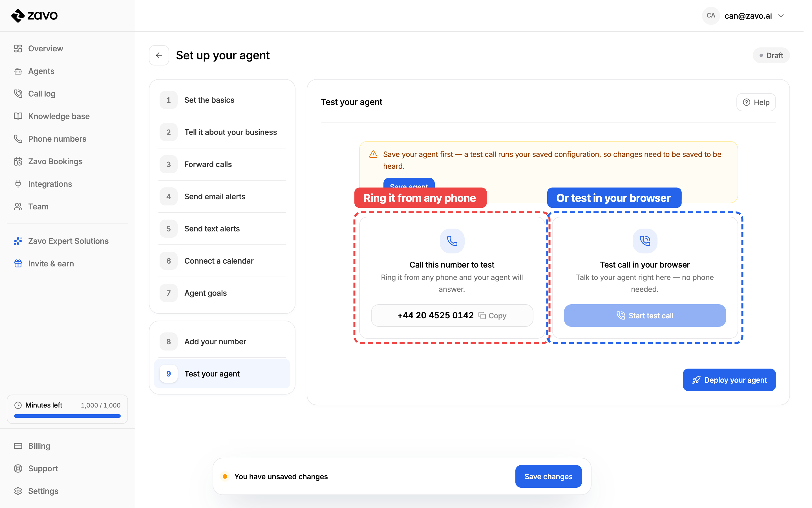
Task: Select step 6 Connect a calendar
Action: [222, 261]
